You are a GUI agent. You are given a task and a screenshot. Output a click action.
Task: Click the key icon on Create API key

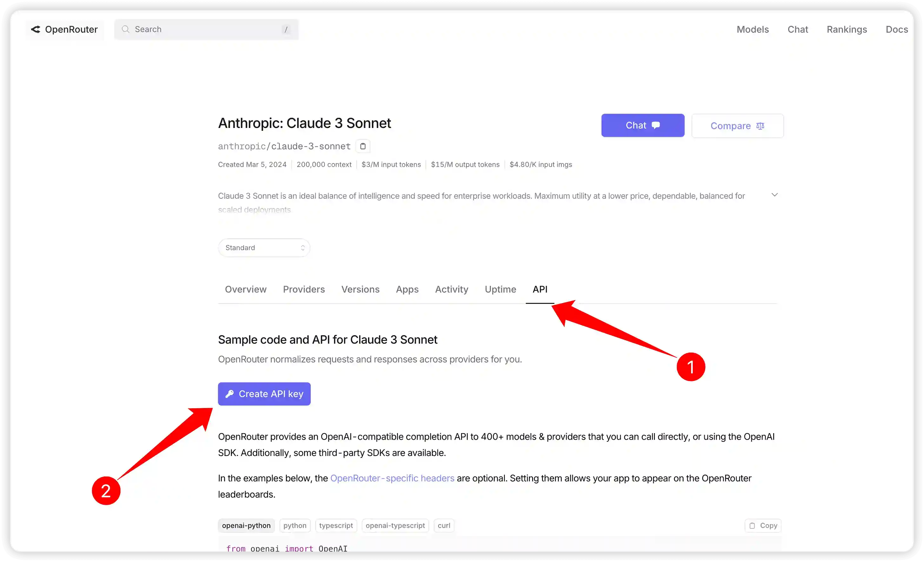229,394
